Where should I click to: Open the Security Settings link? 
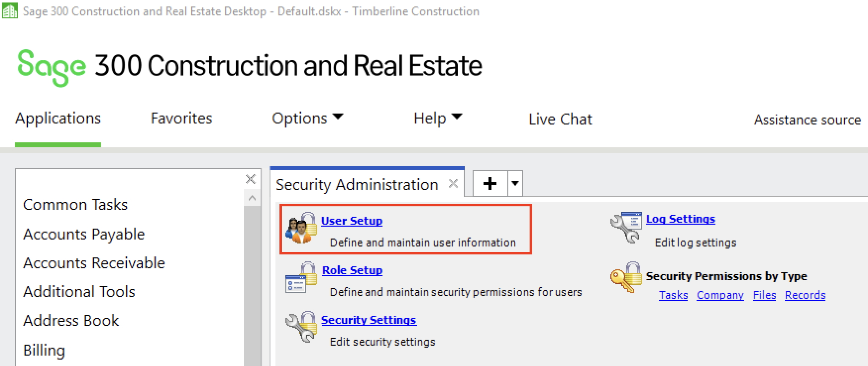point(369,320)
